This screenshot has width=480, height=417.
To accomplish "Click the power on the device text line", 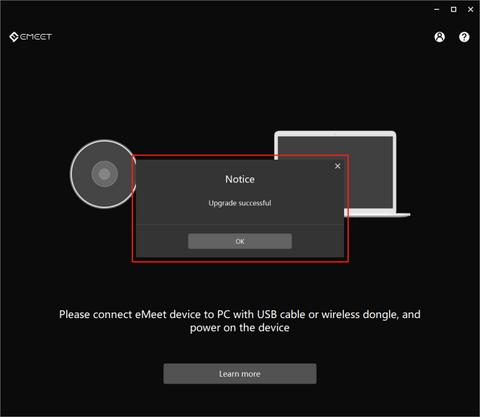I will point(240,328).
